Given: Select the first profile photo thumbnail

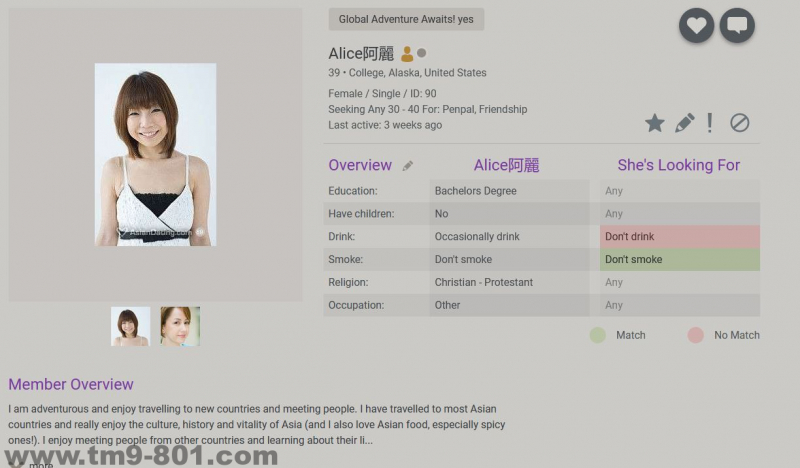Looking at the screenshot, I should point(130,326).
